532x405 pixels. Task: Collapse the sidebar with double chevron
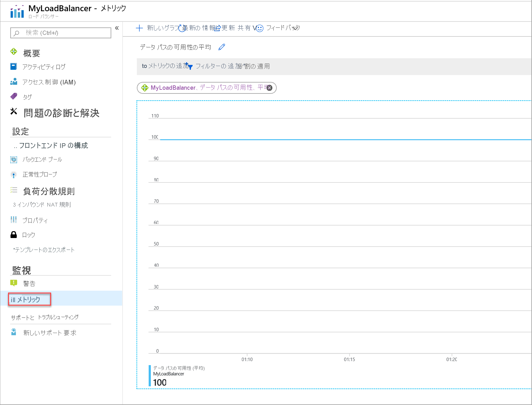coord(117,28)
